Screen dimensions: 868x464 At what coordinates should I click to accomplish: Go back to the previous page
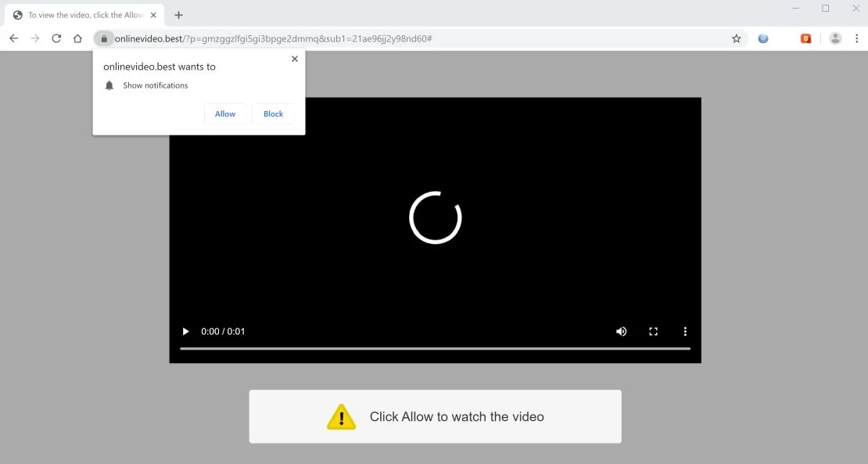pos(14,38)
